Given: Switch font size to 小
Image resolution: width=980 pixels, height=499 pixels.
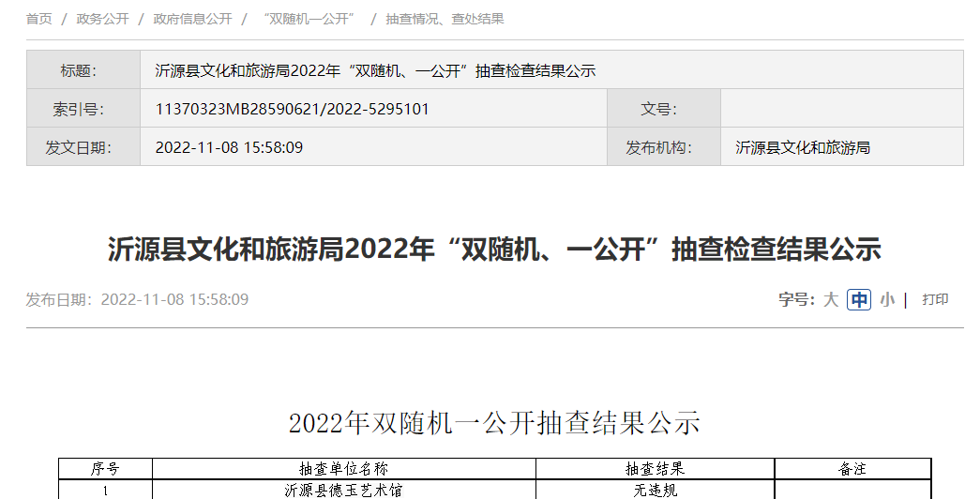Looking at the screenshot, I should (x=886, y=300).
